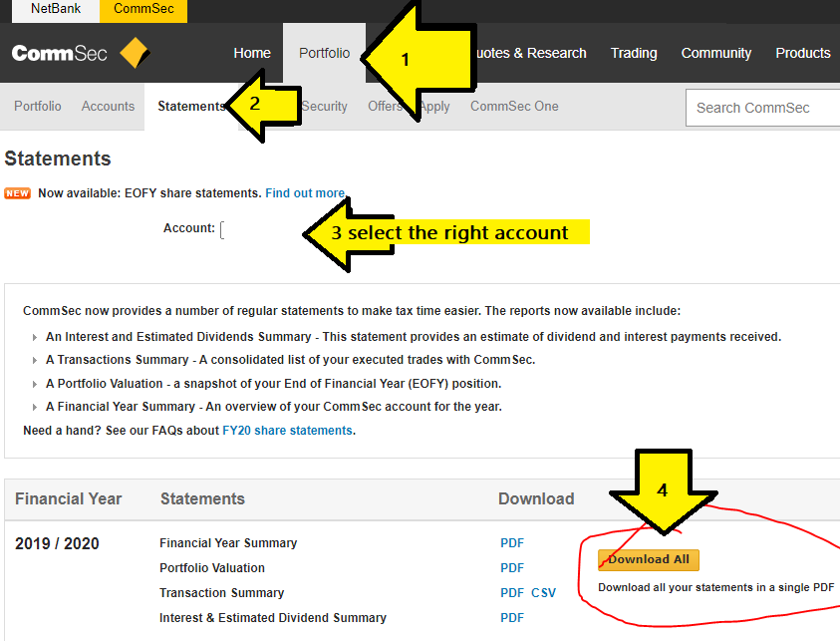Open the Apply sub-tab
840x641 pixels.
(434, 106)
